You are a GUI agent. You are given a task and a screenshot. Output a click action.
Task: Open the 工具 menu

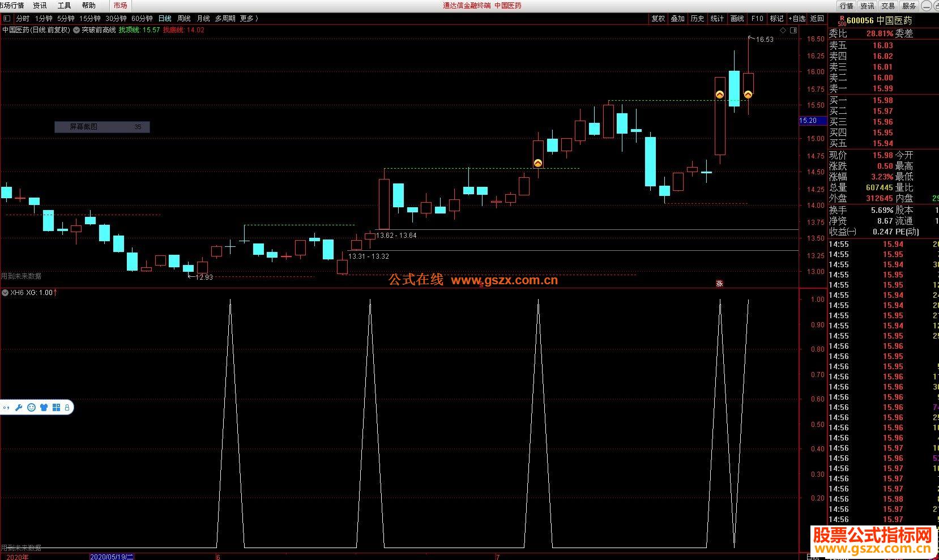click(64, 6)
